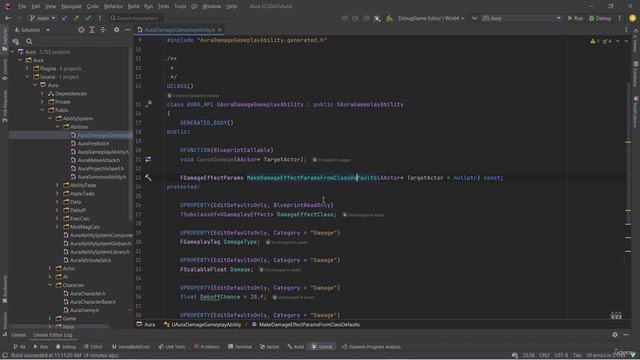Viewport: 640px width, 360px height.
Task: Open the main git branch dropdown
Action: (42, 18)
